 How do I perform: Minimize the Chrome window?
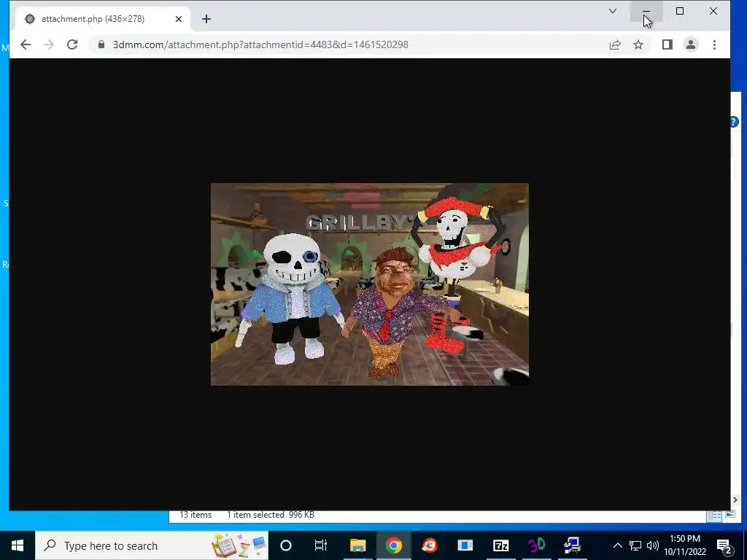[646, 11]
